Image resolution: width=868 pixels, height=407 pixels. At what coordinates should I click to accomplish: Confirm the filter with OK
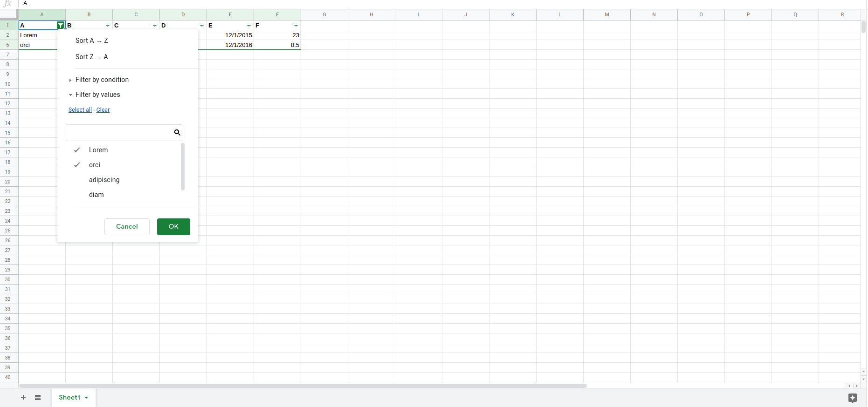coord(173,227)
